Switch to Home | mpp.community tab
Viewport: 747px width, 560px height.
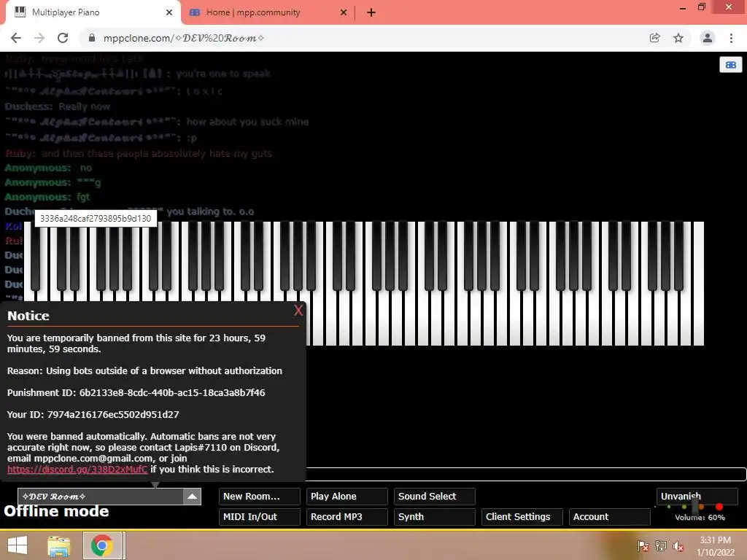(x=253, y=12)
